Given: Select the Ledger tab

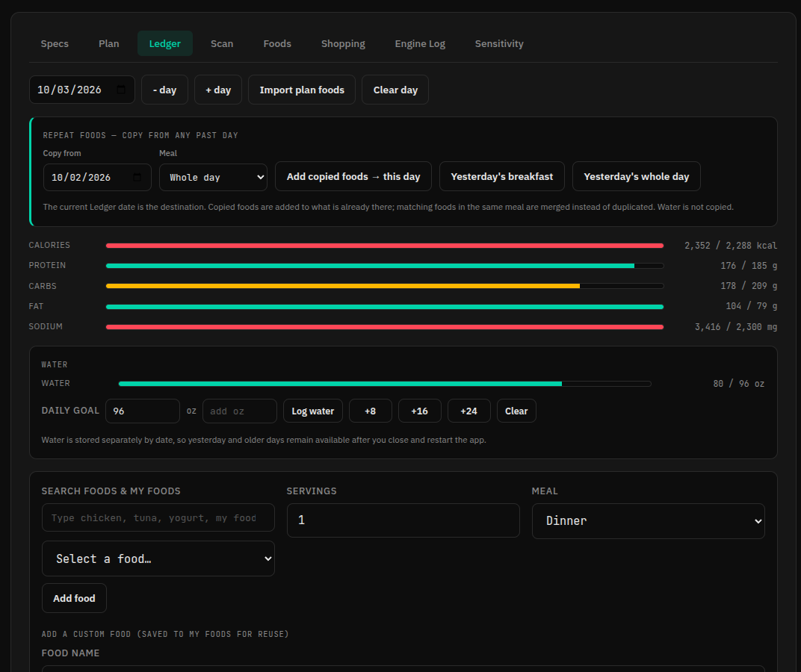Looking at the screenshot, I should pyautogui.click(x=165, y=43).
